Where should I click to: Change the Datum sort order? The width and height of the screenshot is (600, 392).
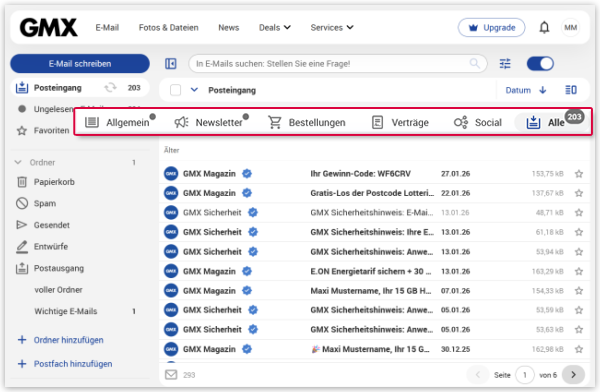(525, 90)
